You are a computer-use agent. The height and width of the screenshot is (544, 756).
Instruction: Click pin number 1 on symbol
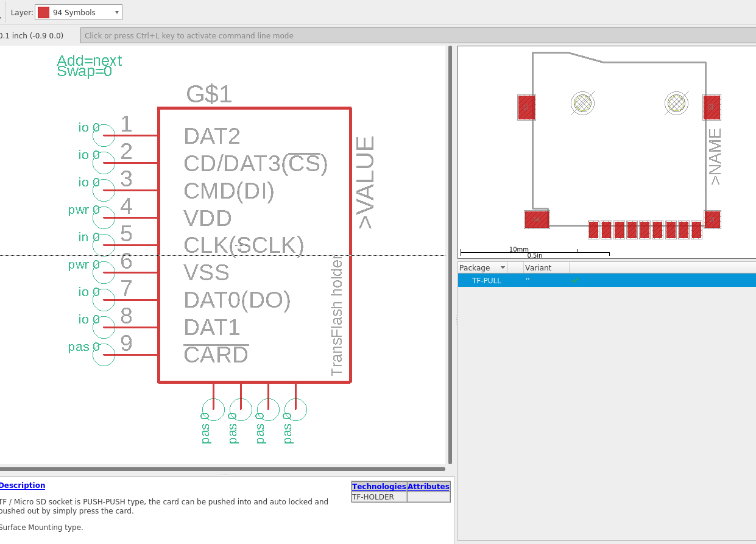pyautogui.click(x=126, y=124)
